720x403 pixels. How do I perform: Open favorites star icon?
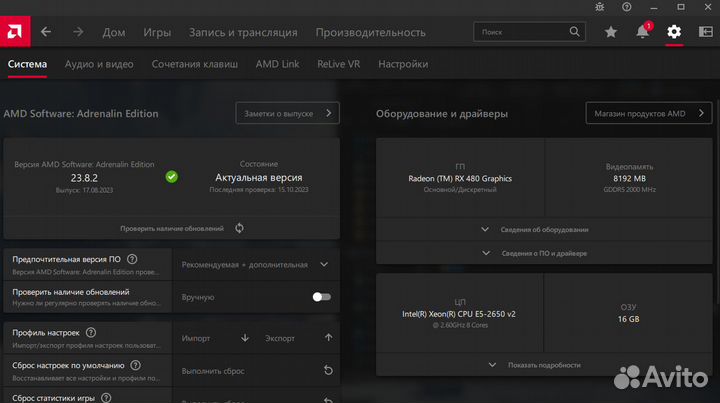point(611,32)
